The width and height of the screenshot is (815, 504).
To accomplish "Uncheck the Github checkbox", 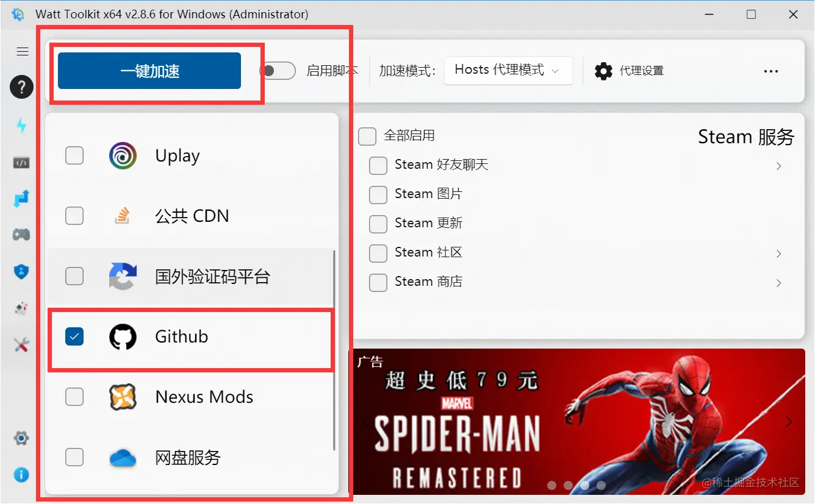I will (x=74, y=336).
